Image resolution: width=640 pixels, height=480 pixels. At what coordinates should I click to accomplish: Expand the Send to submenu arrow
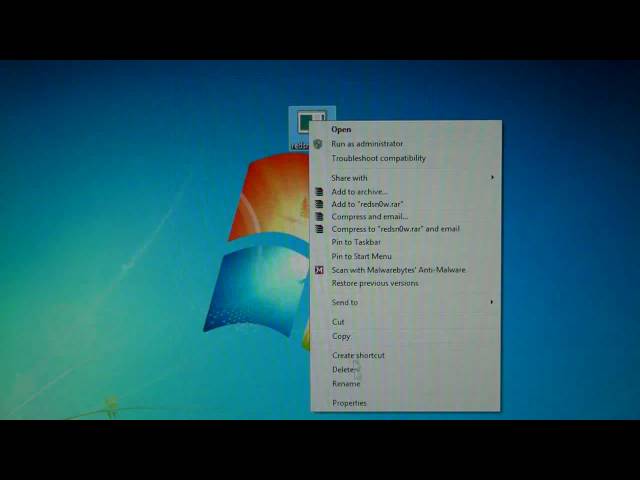(x=492, y=302)
